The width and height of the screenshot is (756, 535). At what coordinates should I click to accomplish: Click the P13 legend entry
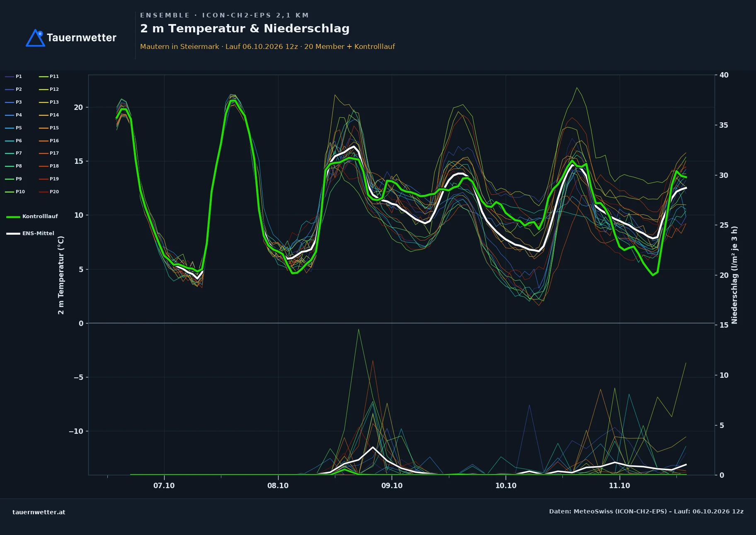49,102
